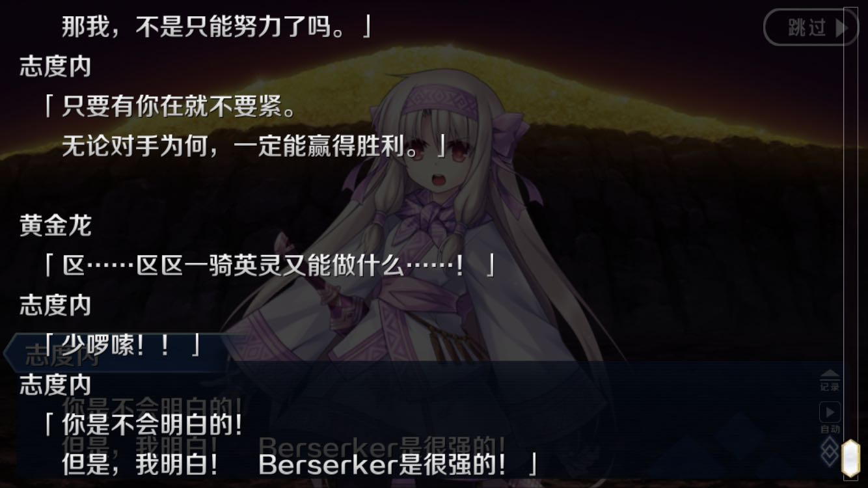Tap the 跳过 skip button
868x488 pixels.
811,27
